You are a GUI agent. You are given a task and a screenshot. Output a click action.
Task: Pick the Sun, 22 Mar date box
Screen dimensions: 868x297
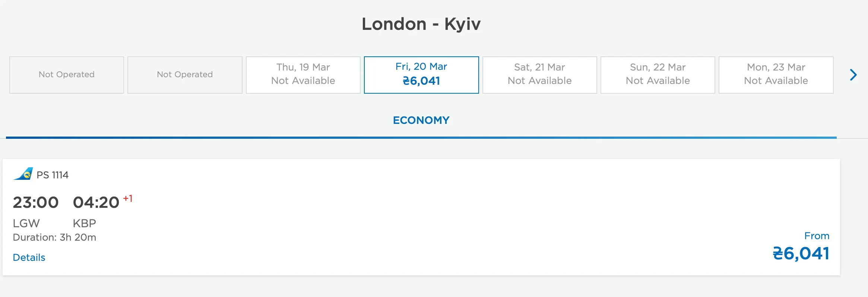click(x=658, y=75)
